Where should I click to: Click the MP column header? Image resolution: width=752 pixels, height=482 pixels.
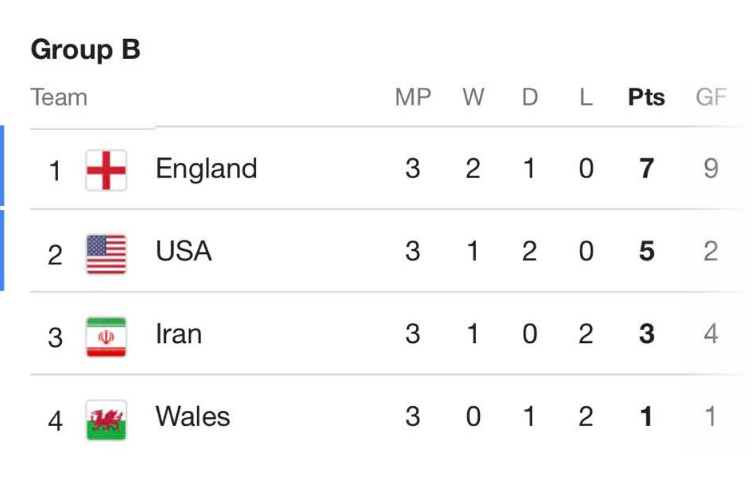point(413,97)
